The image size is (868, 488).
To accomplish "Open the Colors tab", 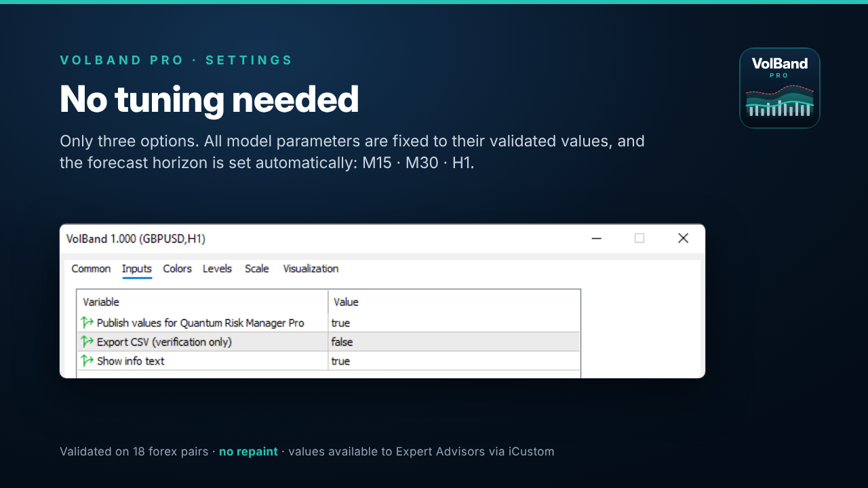I will pyautogui.click(x=177, y=269).
